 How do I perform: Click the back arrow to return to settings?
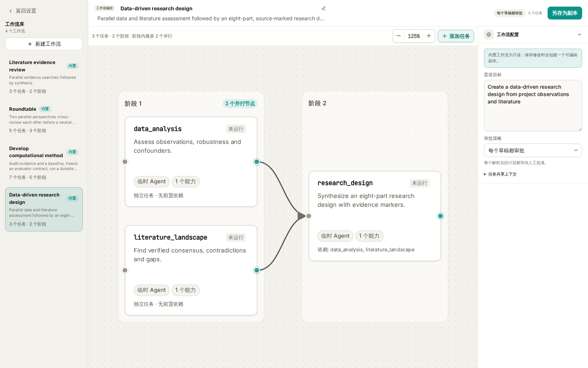point(11,11)
